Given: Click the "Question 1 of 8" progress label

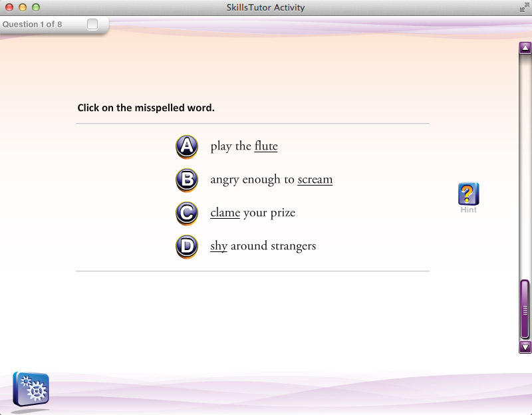Looking at the screenshot, I should [x=33, y=25].
